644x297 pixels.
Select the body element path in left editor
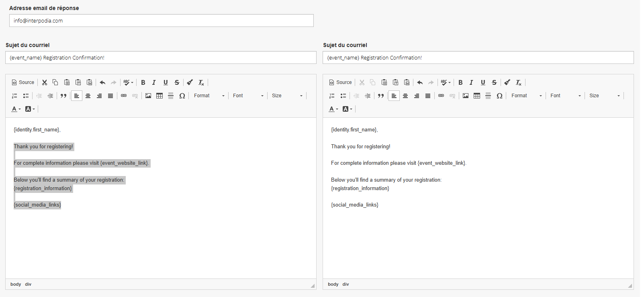click(x=16, y=284)
